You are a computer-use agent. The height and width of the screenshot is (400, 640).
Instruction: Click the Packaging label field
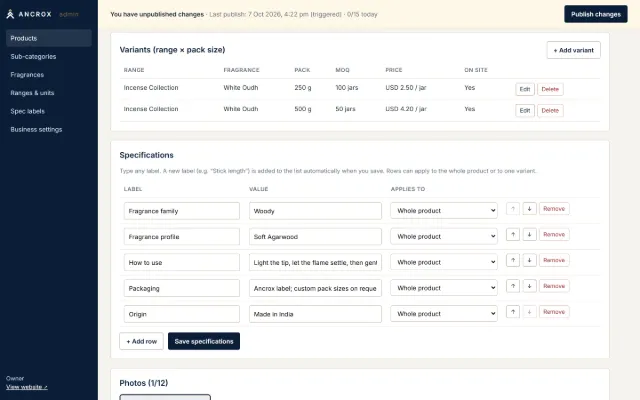[182, 288]
